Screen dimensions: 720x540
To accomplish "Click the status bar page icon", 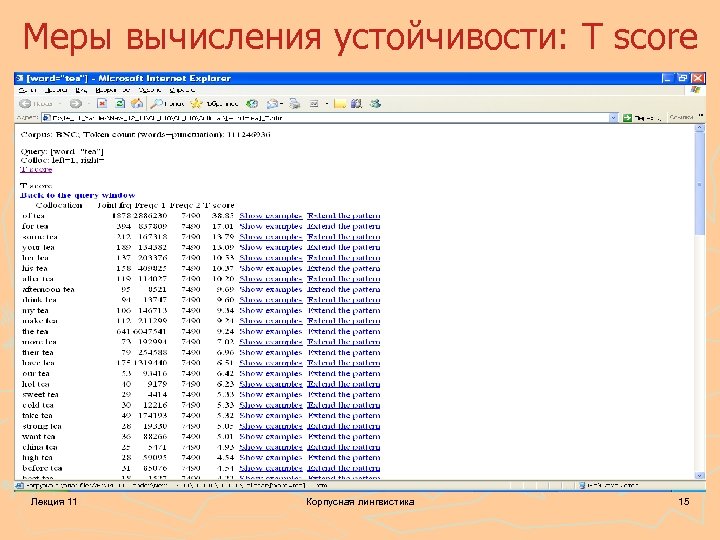I will click(x=20, y=485).
